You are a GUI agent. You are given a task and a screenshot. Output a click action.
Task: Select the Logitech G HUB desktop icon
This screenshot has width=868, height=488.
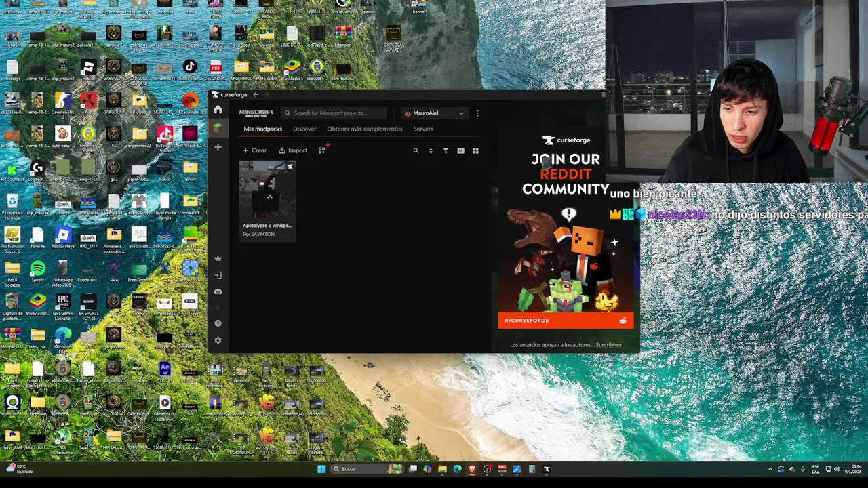pos(37,171)
